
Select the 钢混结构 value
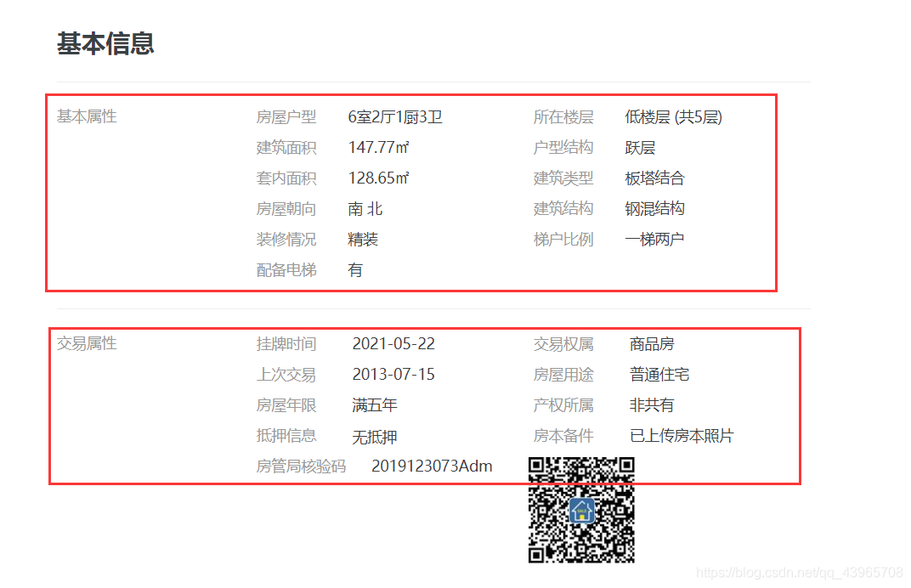coord(654,208)
